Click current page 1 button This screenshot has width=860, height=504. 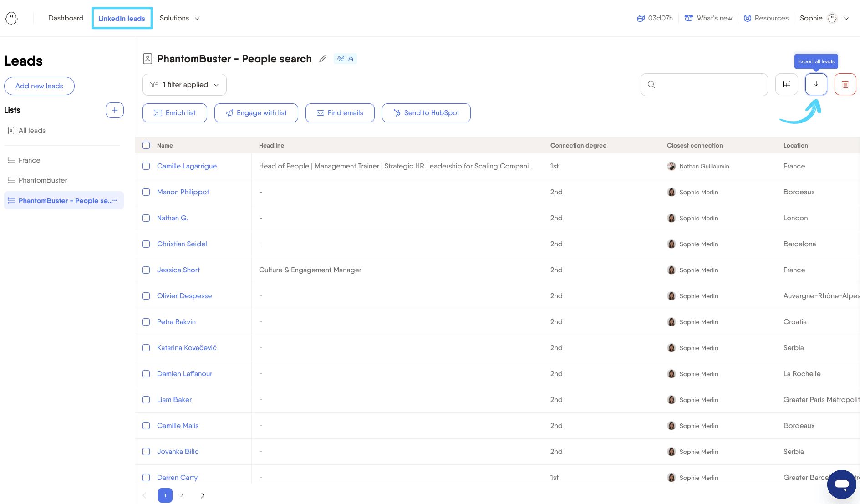(165, 495)
